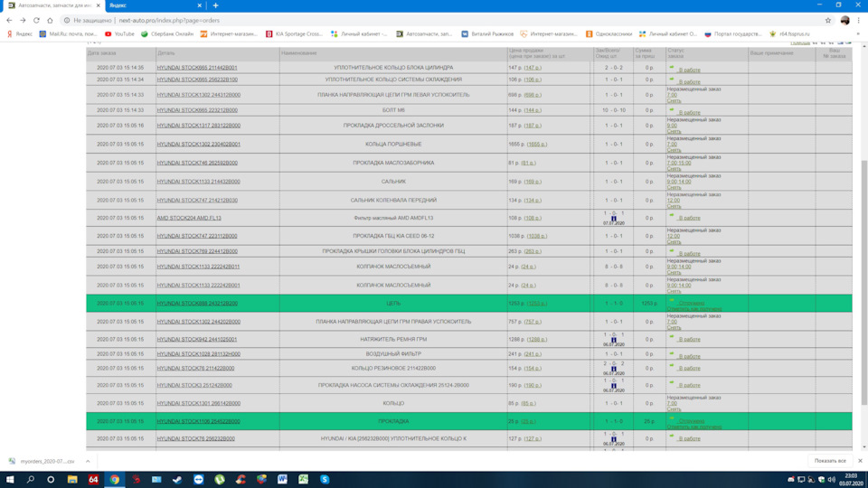
Task: Select the САЛЬНИК КОЛЕНВАЛА ПЕРЕДНИЙ name cell
Action: coord(393,201)
